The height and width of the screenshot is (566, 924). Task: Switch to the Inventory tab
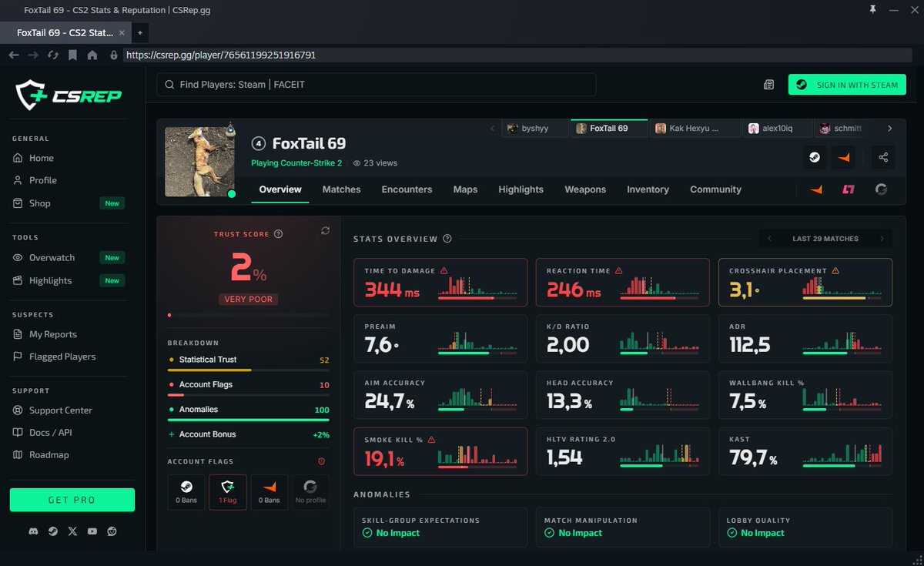click(648, 189)
